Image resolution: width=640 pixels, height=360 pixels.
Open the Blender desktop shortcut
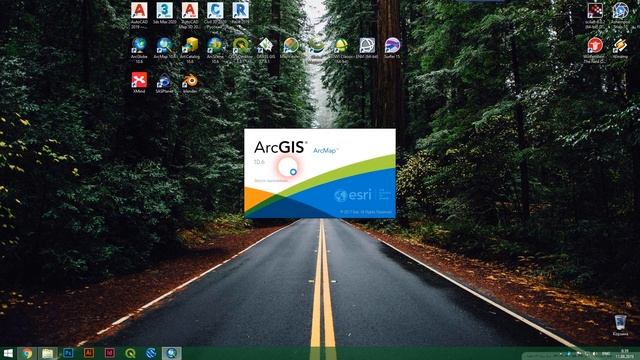[190, 83]
